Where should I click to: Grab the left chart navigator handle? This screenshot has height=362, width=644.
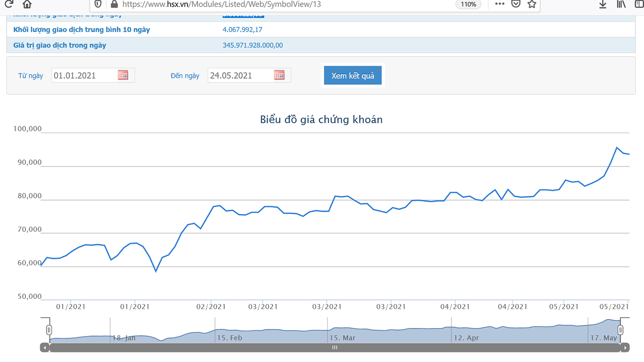[x=49, y=329]
